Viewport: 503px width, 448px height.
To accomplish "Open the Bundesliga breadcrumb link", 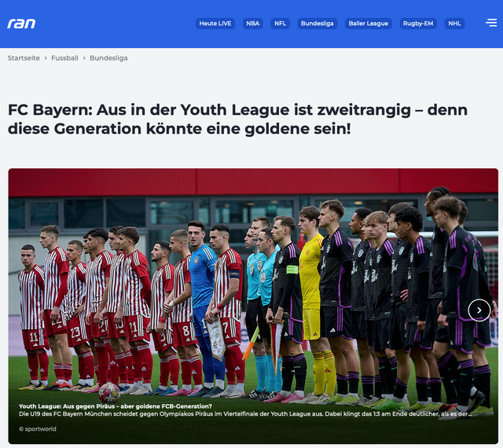I will tap(108, 58).
